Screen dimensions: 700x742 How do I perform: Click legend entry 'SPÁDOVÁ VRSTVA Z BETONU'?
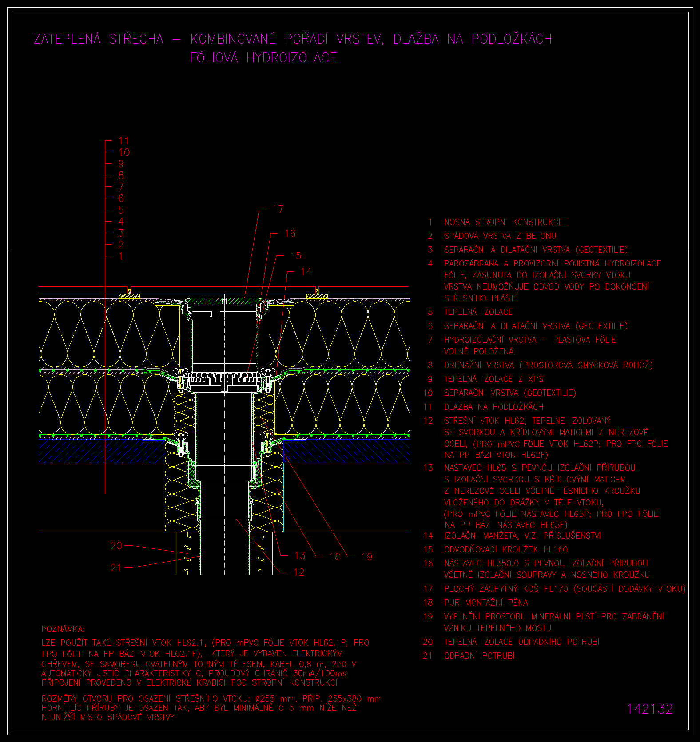pyautogui.click(x=500, y=236)
